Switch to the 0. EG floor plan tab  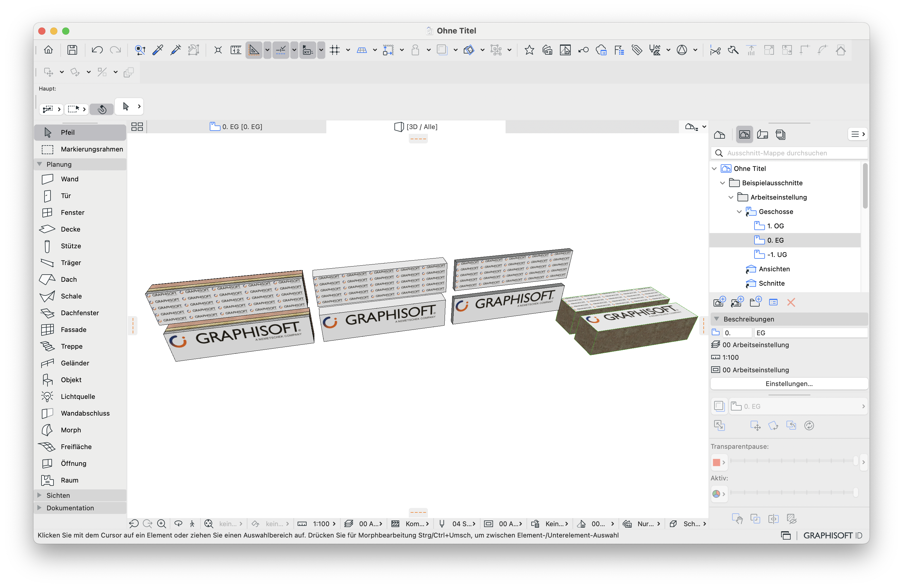pos(236,127)
